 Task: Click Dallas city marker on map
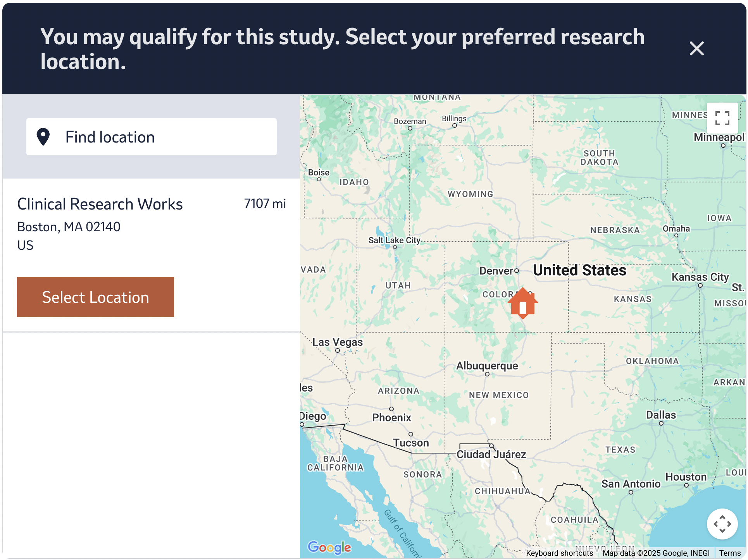(661, 423)
